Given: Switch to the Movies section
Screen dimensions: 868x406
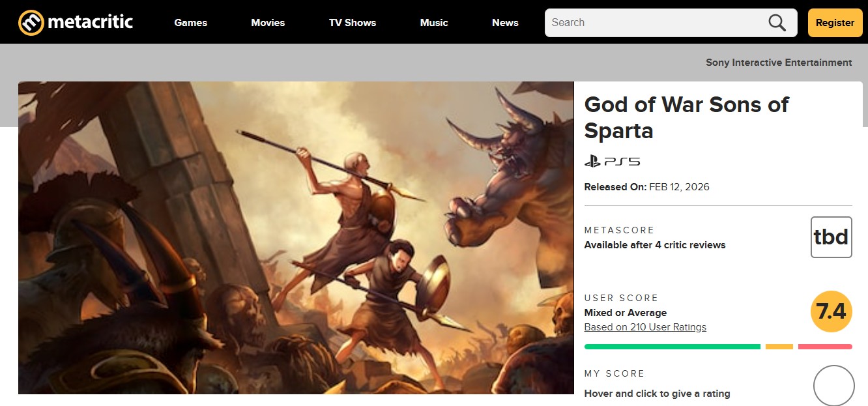Looking at the screenshot, I should pos(267,22).
